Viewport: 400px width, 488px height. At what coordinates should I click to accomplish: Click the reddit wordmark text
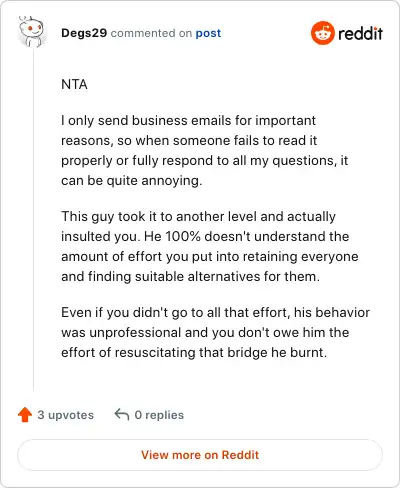(360, 34)
